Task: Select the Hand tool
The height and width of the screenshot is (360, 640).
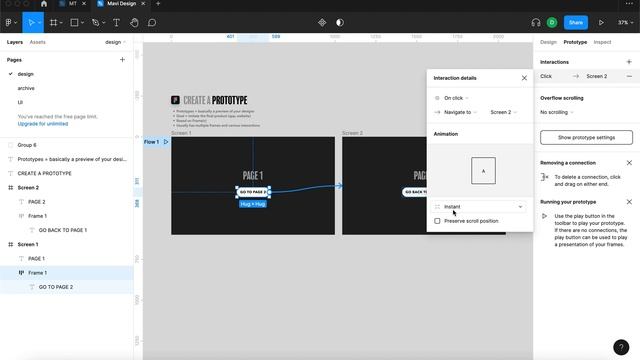Action: pos(134,22)
